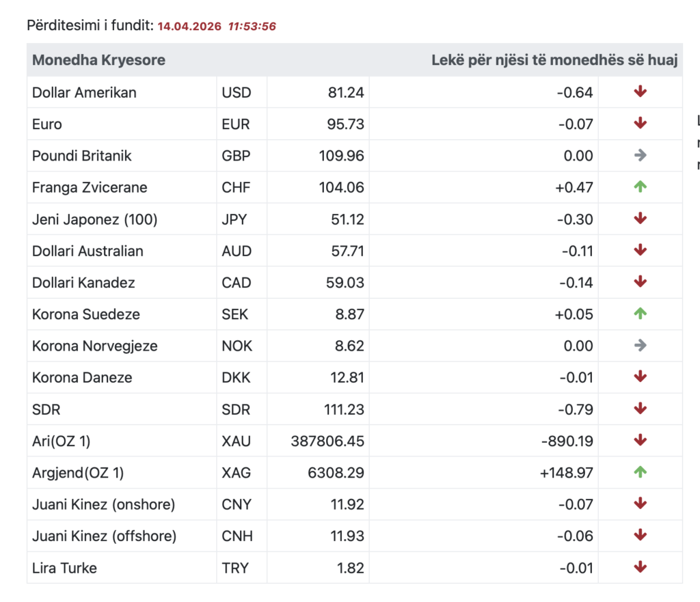Click the red down arrow for Dollar Amerikan
Viewport: 700px width, 602px height.
(640, 92)
